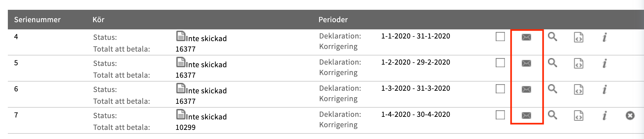Click the envelope icon in row 7
Viewport: 644px width, 139px height.
click(526, 116)
